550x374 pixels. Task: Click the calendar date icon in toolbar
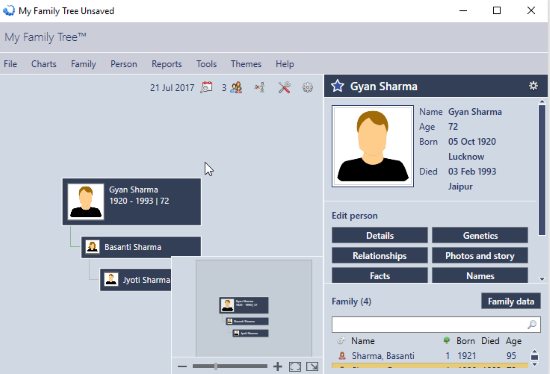tap(206, 87)
